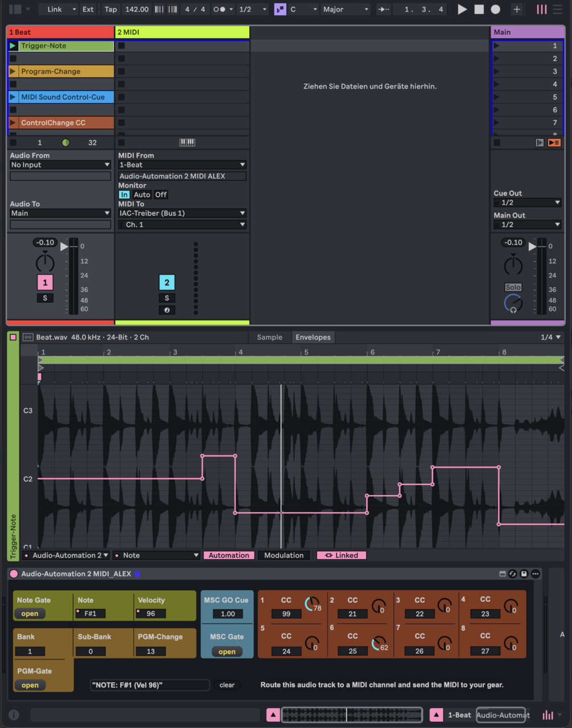Viewport: 572px width, 728px height.
Task: Open the Main Out 1/2 dropdown
Action: pyautogui.click(x=528, y=224)
